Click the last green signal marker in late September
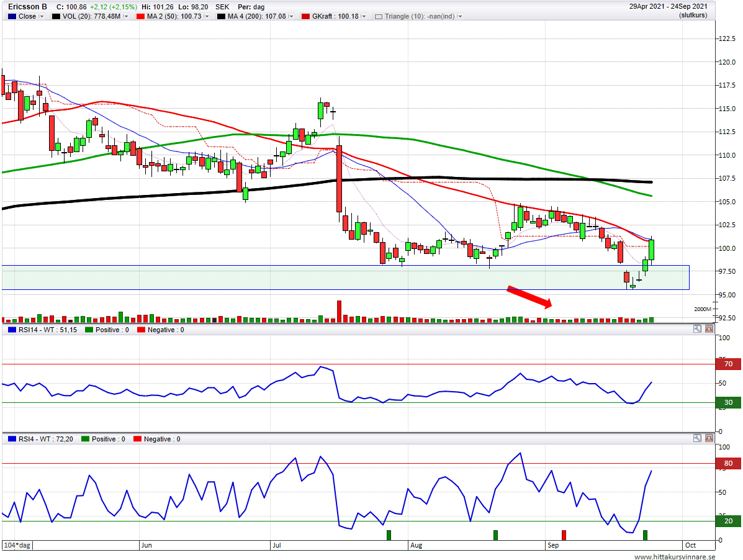 tap(645, 535)
